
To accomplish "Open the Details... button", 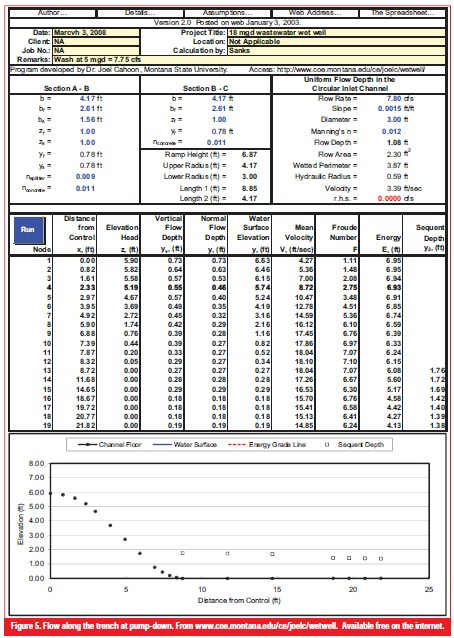I will [140, 13].
